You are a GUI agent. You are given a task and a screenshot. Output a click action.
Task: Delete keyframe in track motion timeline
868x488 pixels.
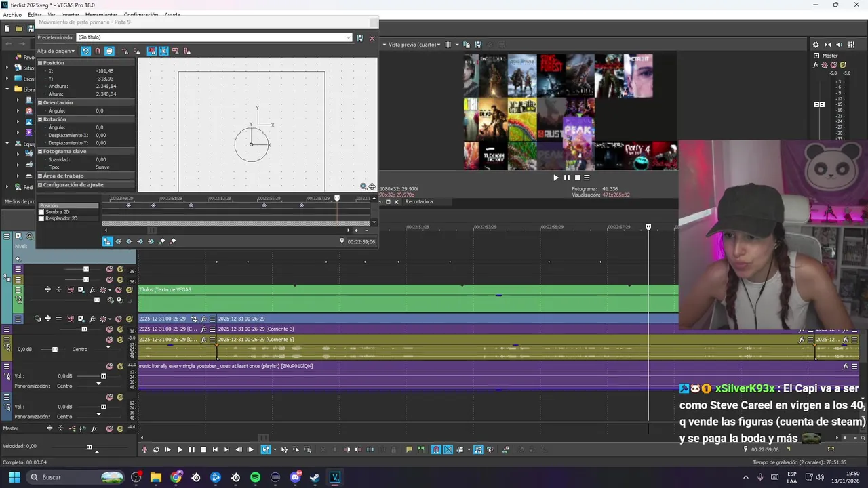[173, 241]
